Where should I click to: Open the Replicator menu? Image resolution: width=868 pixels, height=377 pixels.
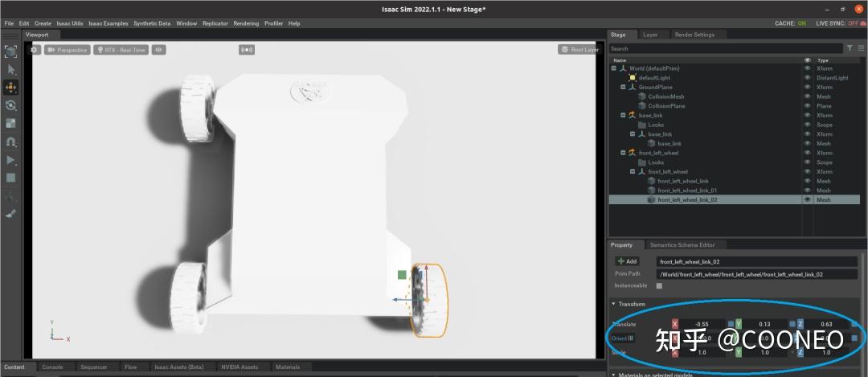pyautogui.click(x=215, y=23)
